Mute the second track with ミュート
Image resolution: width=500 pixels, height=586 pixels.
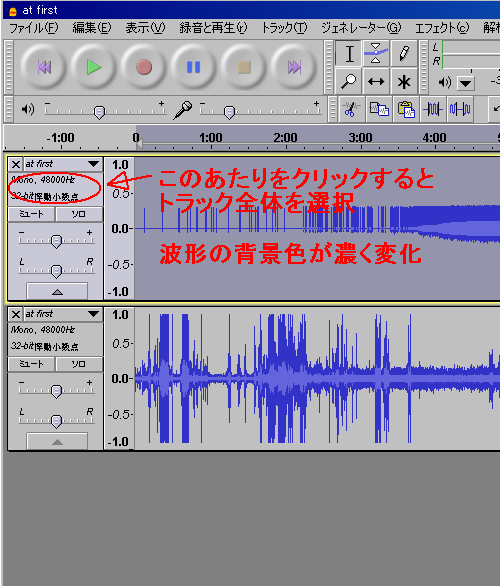pyautogui.click(x=31, y=364)
